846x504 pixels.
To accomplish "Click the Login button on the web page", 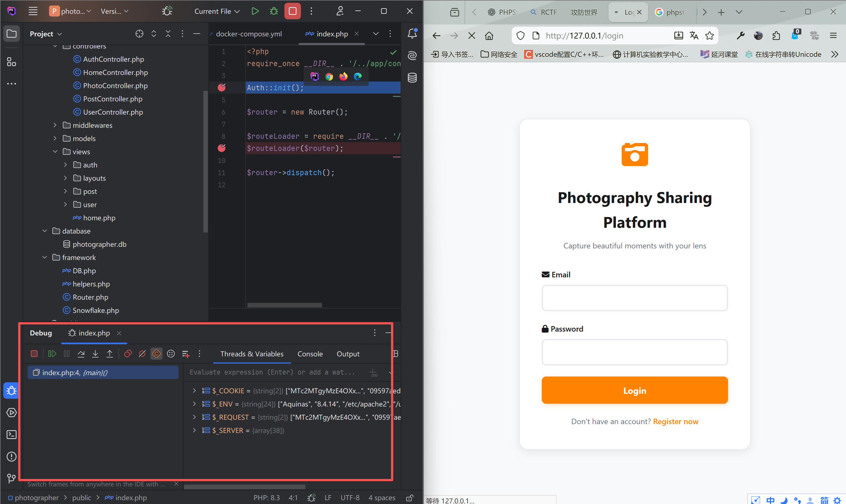I will [x=634, y=390].
